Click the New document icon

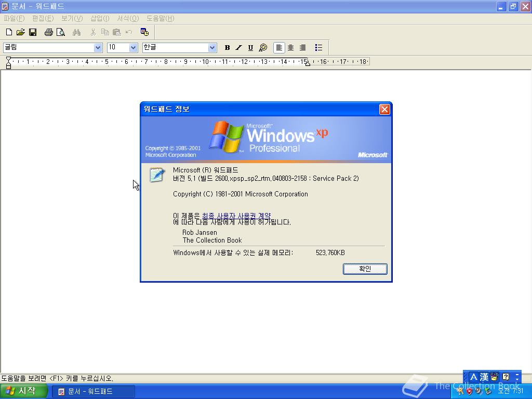point(9,32)
